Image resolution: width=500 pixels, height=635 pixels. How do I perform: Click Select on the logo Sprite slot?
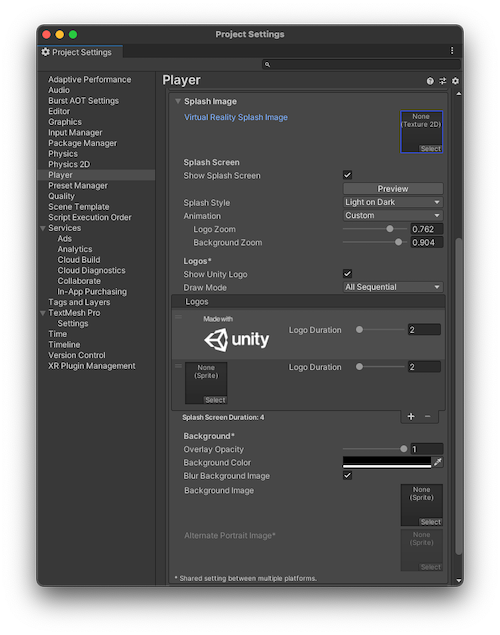[x=215, y=400]
